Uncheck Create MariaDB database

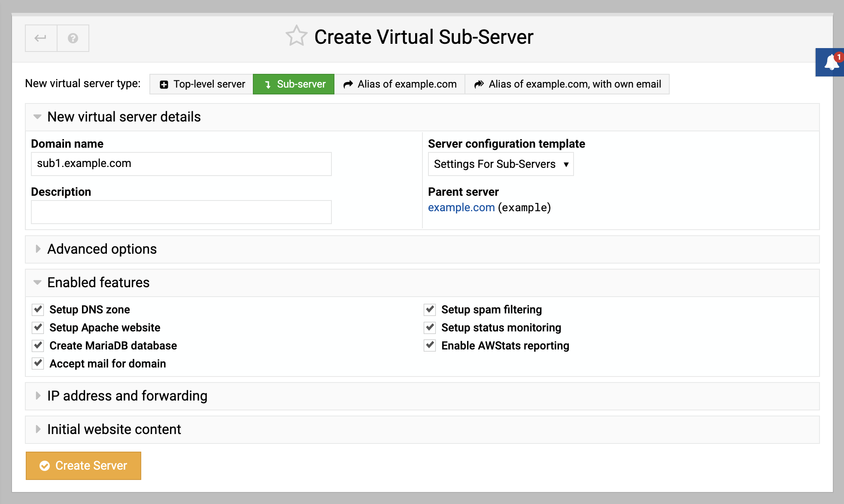coord(38,345)
